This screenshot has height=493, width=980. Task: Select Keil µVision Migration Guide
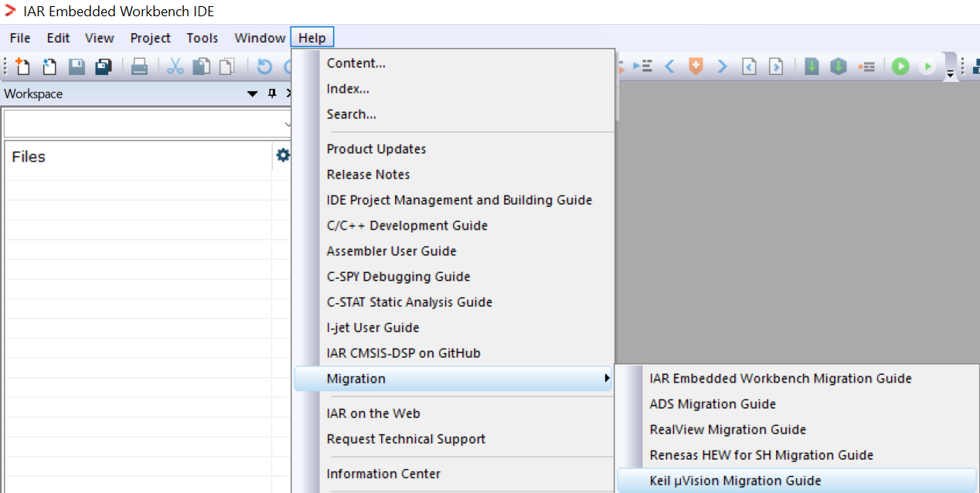click(735, 481)
